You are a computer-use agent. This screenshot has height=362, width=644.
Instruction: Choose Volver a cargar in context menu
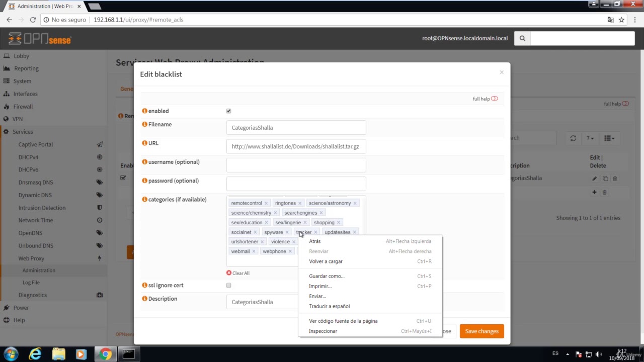(370, 261)
